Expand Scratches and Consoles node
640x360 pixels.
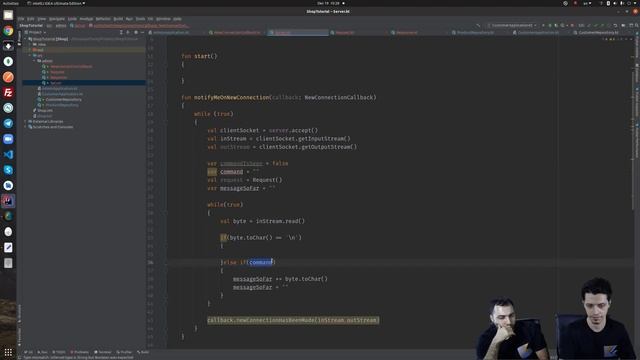(26, 127)
